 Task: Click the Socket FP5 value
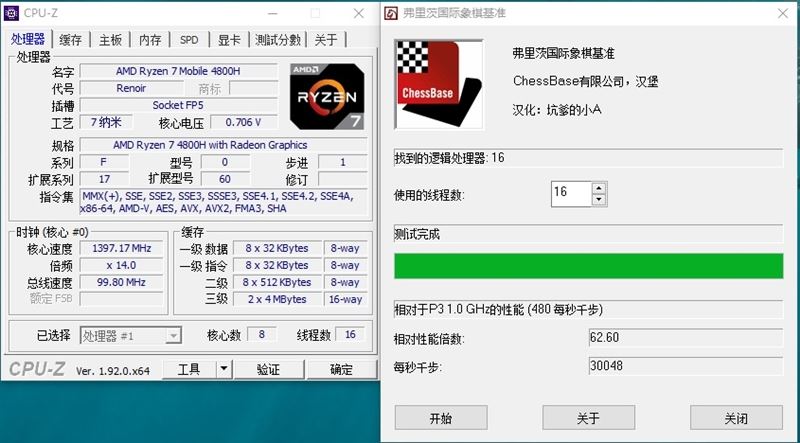point(179,105)
